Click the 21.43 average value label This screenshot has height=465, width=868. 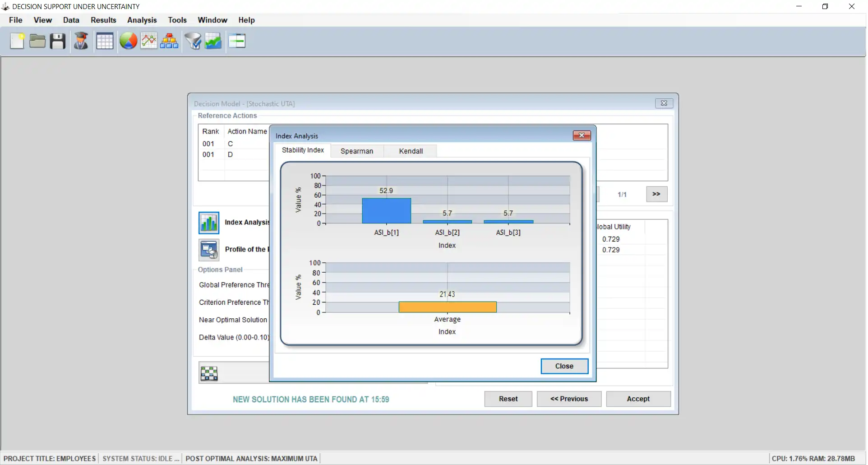point(448,294)
